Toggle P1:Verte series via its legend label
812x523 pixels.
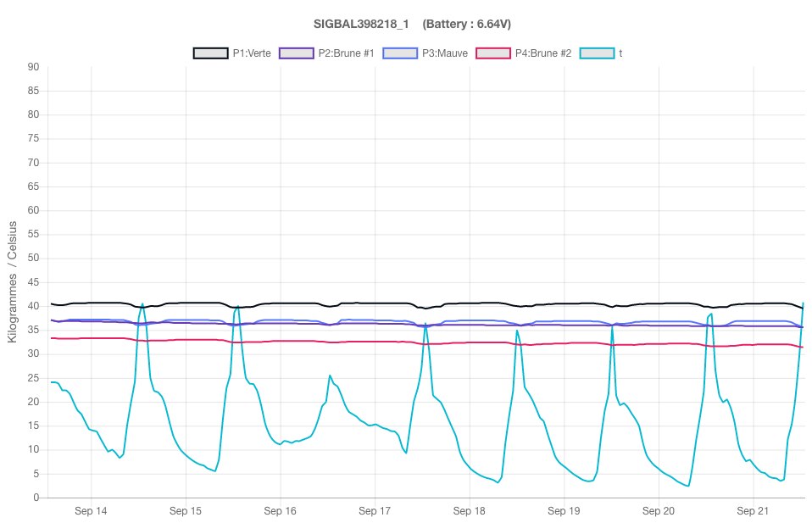pyautogui.click(x=252, y=53)
